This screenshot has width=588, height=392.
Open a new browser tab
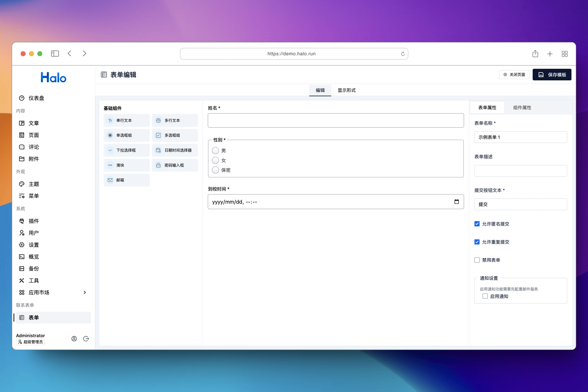coord(550,54)
